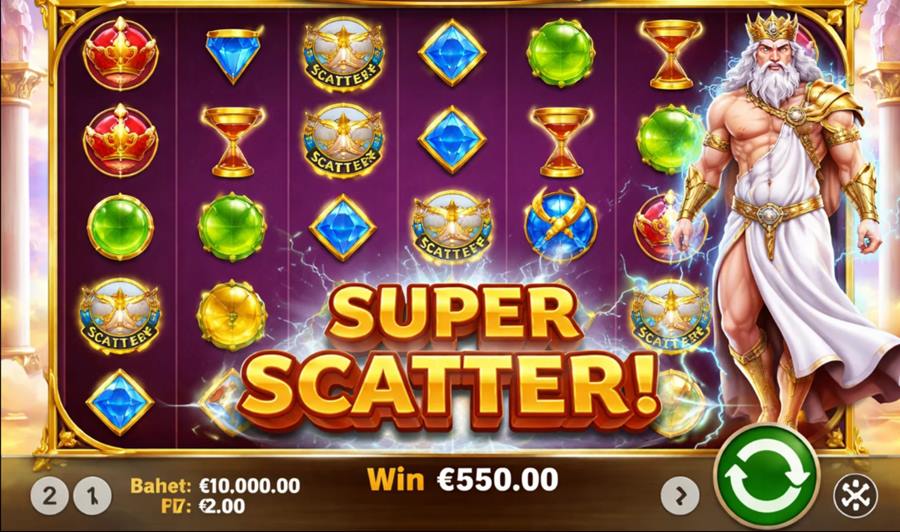Click the blue ring with crossed horns symbol
This screenshot has height=532, width=900.
tap(561, 226)
